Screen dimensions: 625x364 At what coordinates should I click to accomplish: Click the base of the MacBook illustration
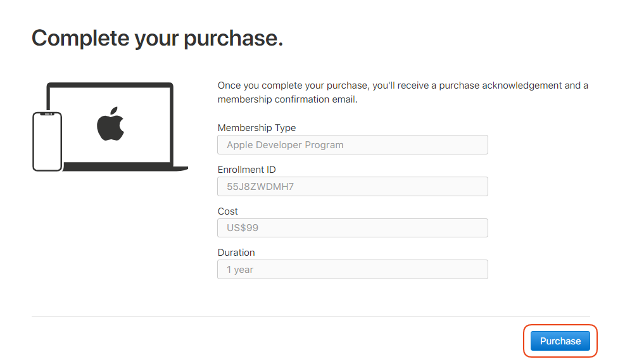pos(127,168)
